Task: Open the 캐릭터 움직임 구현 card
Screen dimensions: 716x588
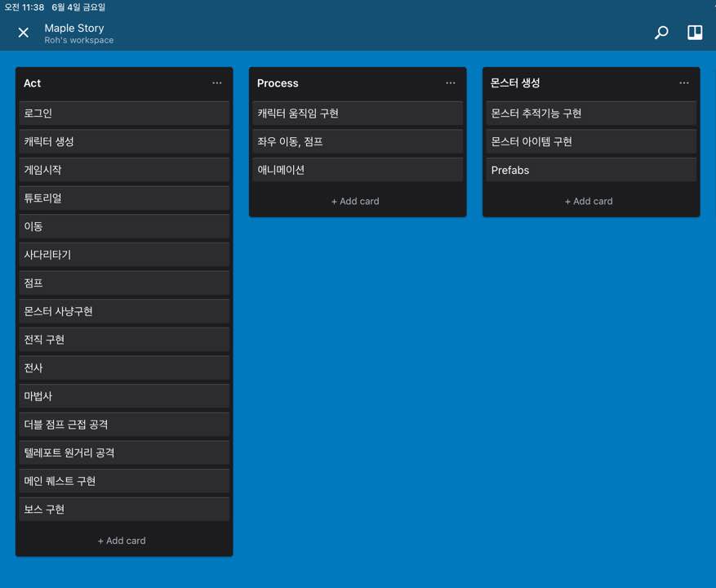Action: click(x=358, y=114)
